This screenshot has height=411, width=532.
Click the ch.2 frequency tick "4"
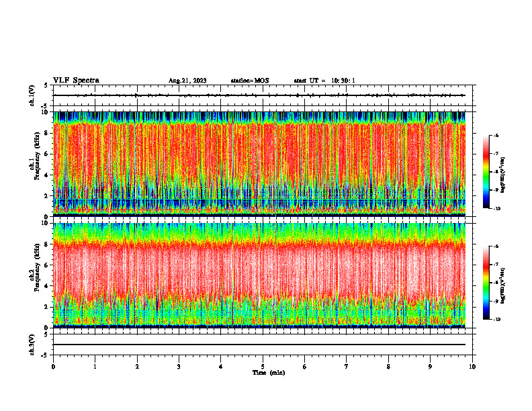[x=47, y=286]
